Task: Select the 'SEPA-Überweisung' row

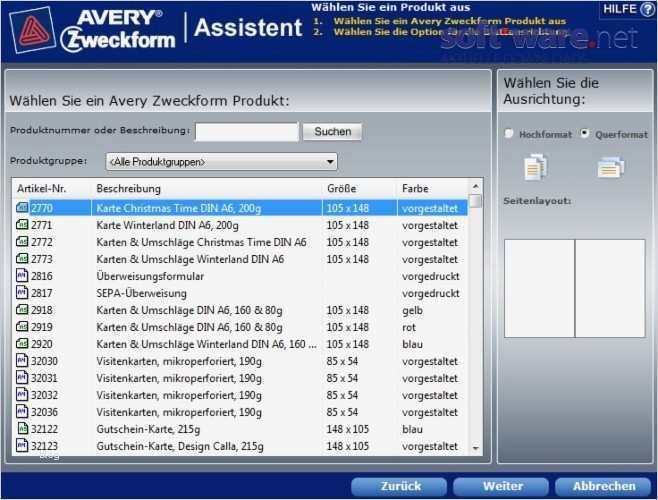Action: tap(241, 293)
